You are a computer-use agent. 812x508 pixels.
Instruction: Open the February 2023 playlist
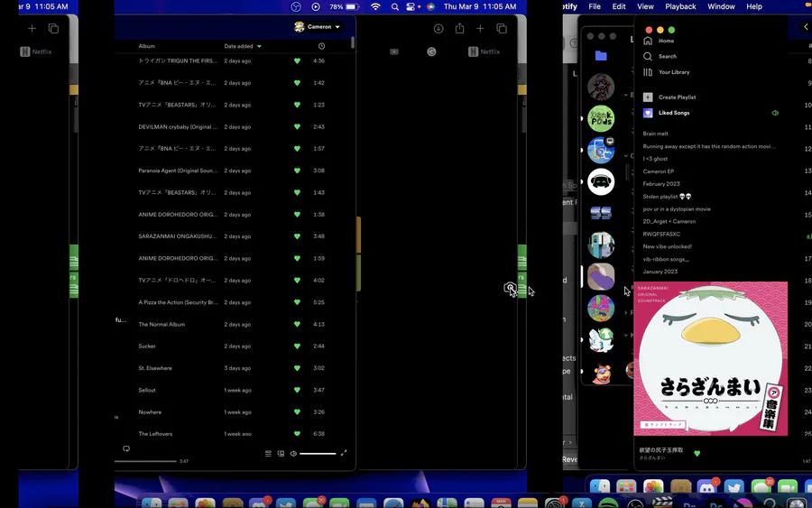pos(661,184)
